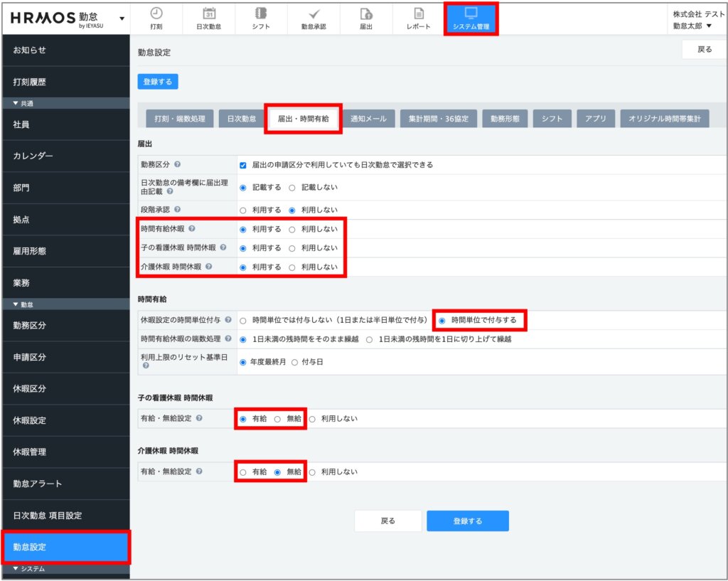Switch to the 通知メール tab
This screenshot has height=581, width=728.
[368, 119]
